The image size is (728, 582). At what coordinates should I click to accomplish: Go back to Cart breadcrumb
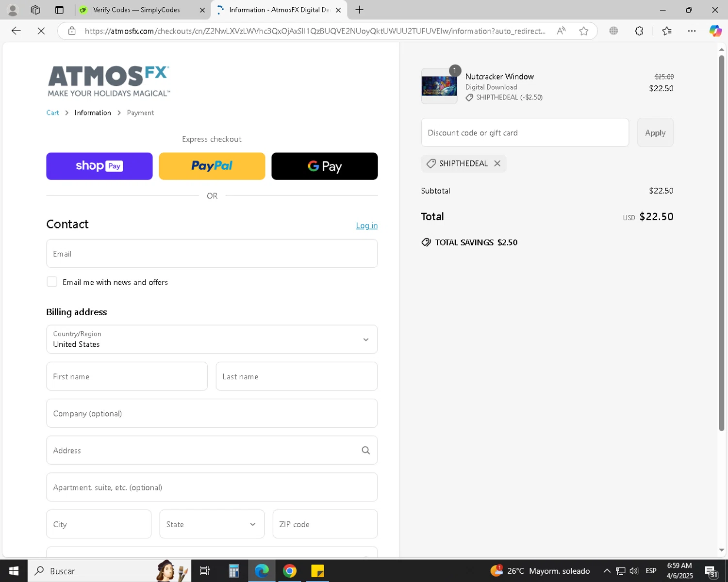click(52, 113)
